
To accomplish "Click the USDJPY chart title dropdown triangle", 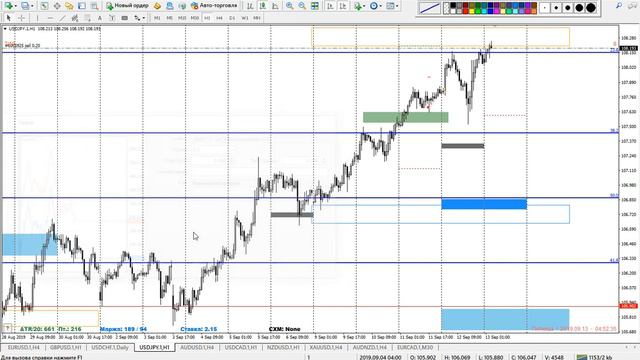I will tap(5, 29).
